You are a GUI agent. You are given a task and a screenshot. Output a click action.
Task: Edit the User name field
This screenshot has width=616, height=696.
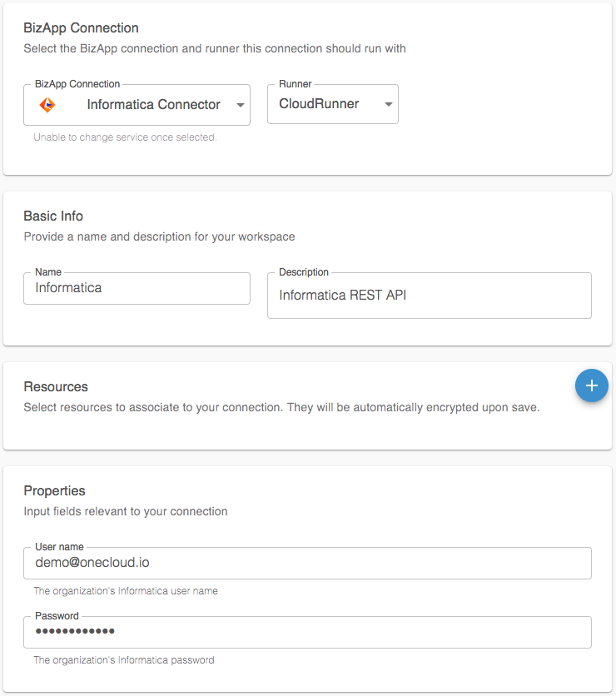307,563
